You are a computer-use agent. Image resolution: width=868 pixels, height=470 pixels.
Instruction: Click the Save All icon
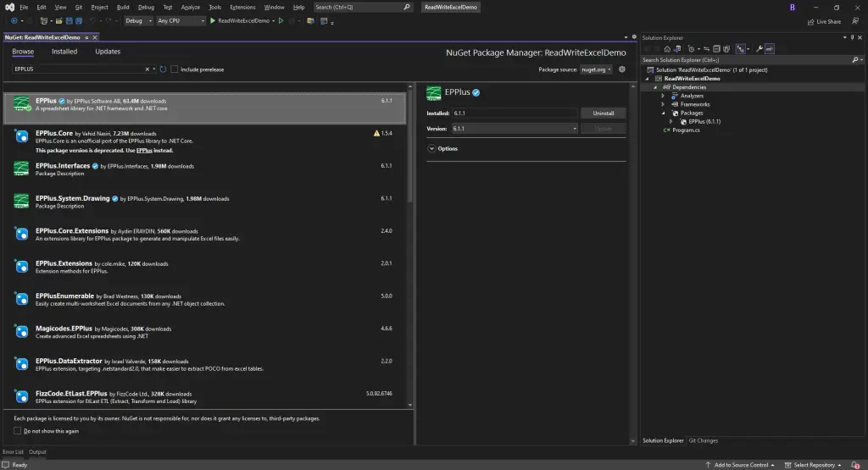(x=79, y=21)
